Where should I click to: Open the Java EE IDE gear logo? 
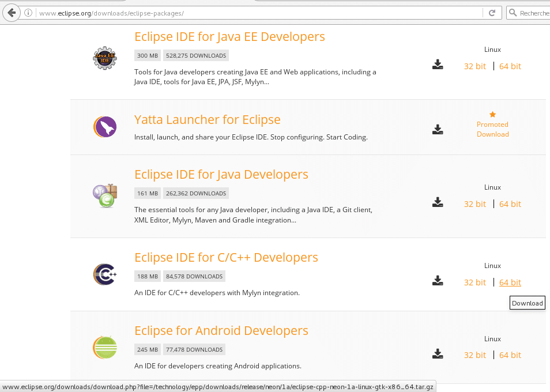[x=105, y=58]
